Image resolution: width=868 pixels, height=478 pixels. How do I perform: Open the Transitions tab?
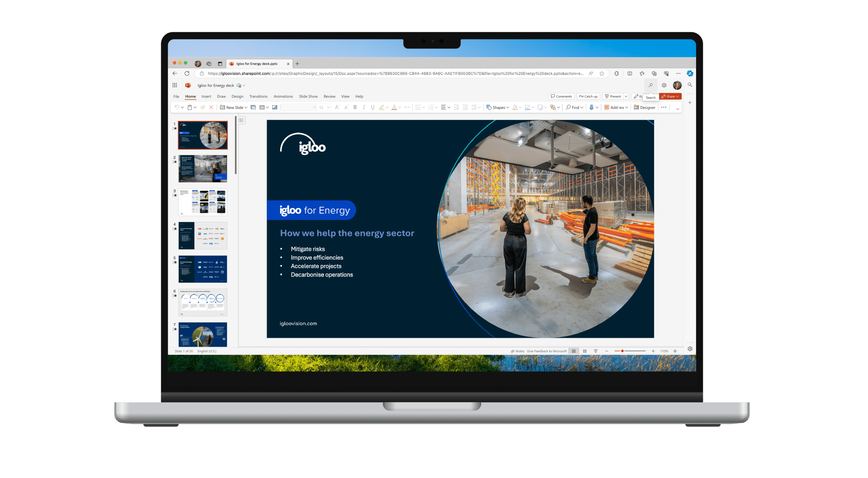258,96
